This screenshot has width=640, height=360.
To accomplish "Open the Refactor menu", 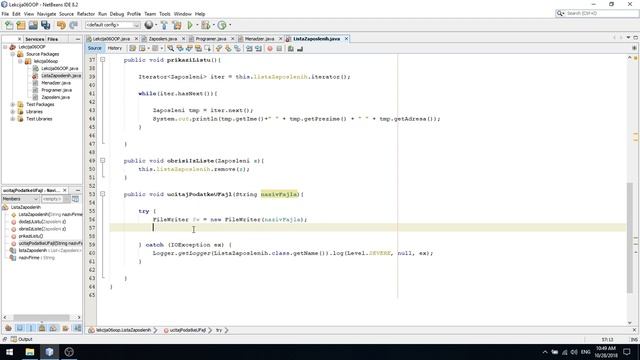I will 86,14.
